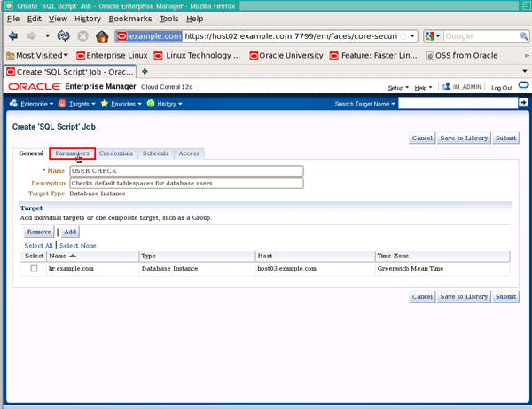Image resolution: width=532 pixels, height=409 pixels.
Task: Click the top Submit button
Action: (x=505, y=138)
